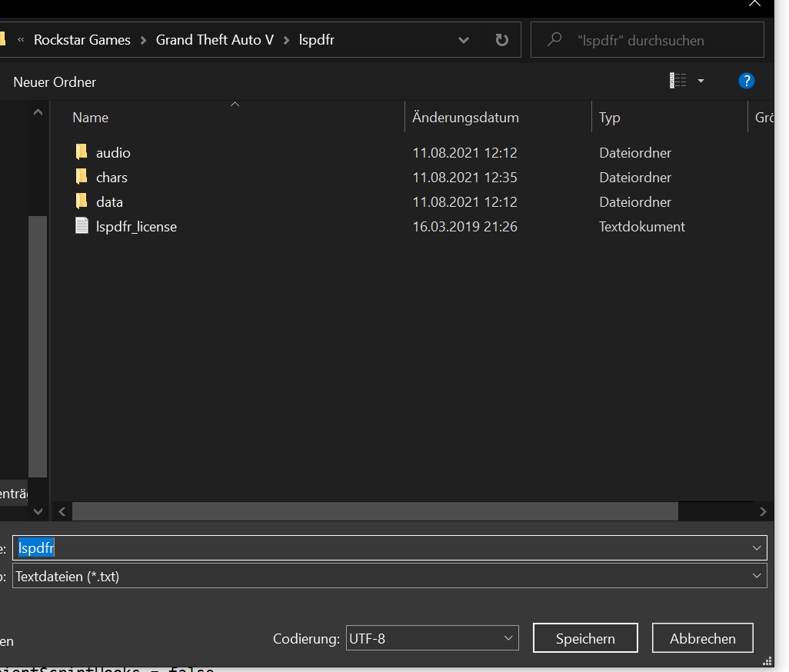Navigate to Rockstar Games breadcrumb
Image resolution: width=789 pixels, height=672 pixels.
[82, 40]
